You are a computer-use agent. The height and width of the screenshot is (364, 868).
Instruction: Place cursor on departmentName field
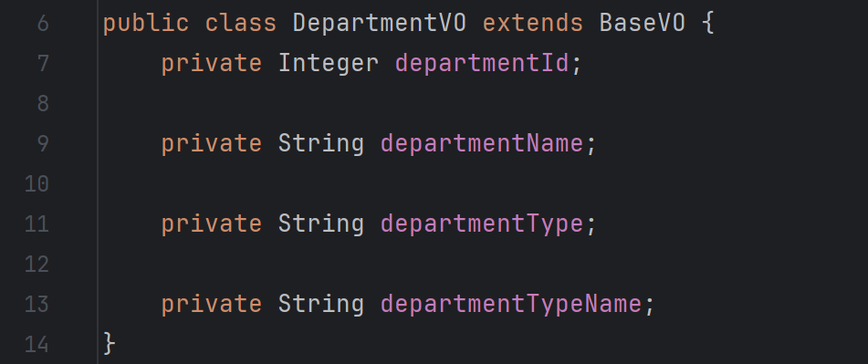pos(482,144)
